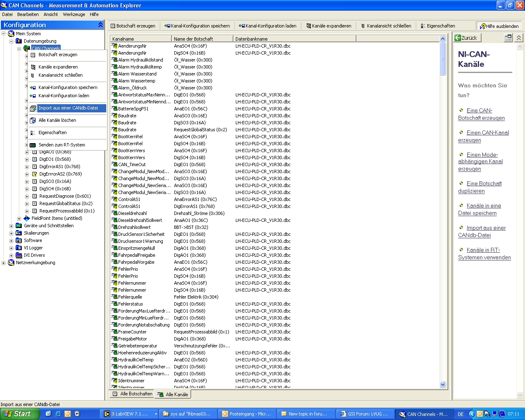Collapse the Konfiguration panel header chevron
This screenshot has width=525, height=420.
(x=100, y=25)
